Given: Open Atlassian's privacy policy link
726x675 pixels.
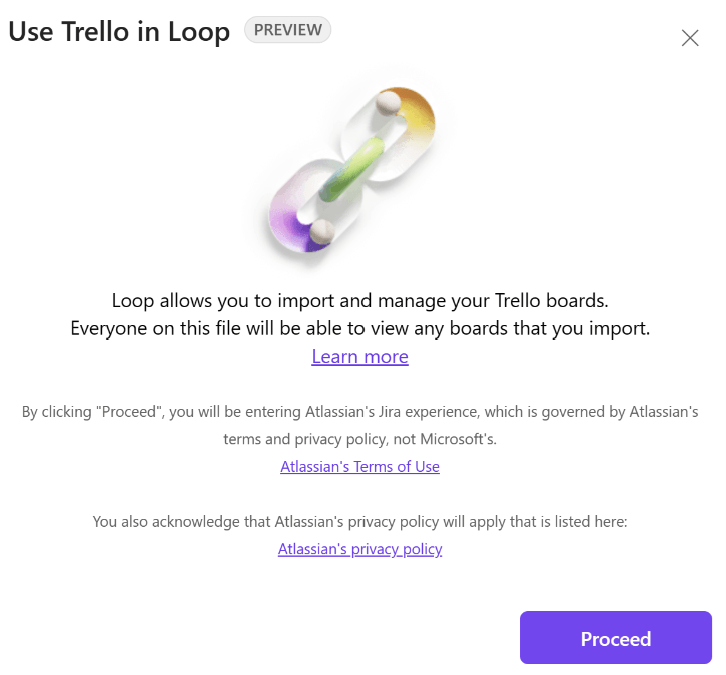Looking at the screenshot, I should coord(360,549).
